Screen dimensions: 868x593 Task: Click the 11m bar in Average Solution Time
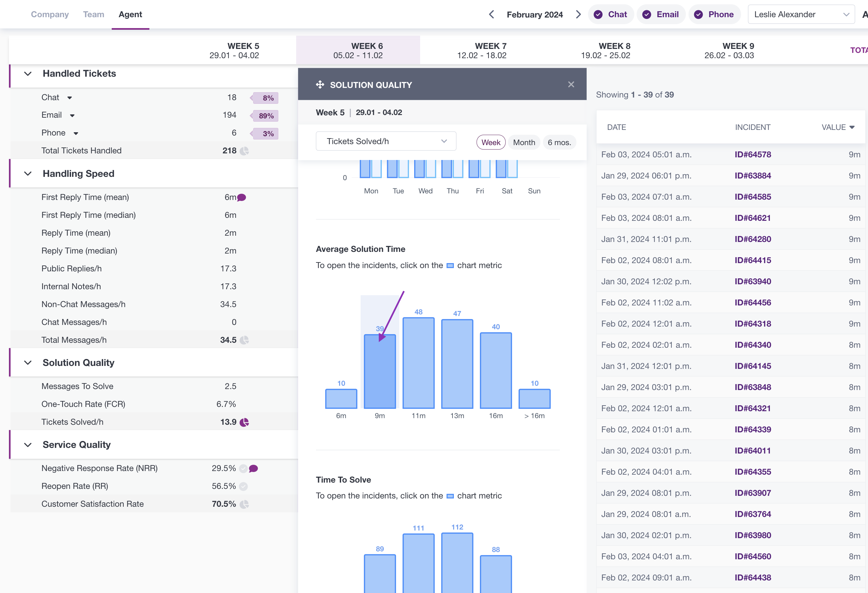coord(418,363)
